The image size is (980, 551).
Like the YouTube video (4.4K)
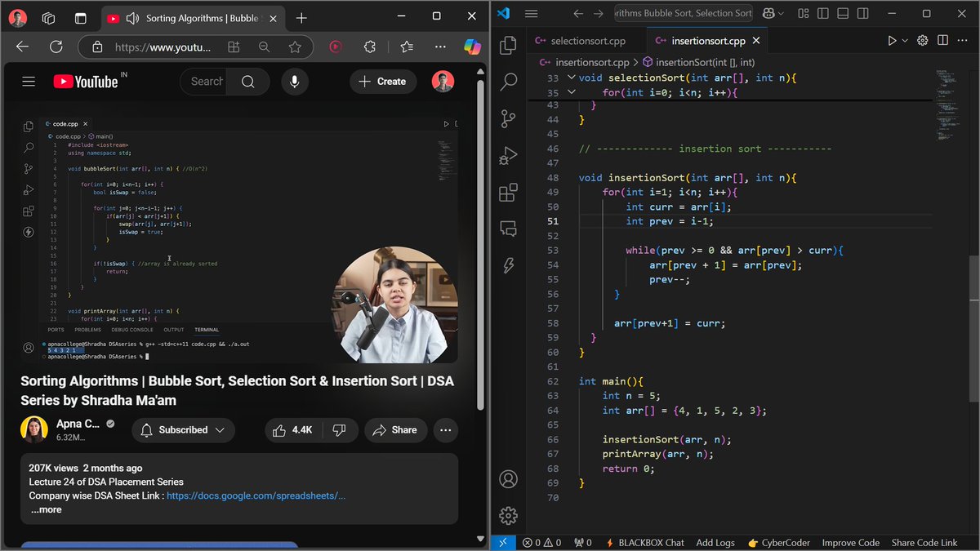[292, 430]
